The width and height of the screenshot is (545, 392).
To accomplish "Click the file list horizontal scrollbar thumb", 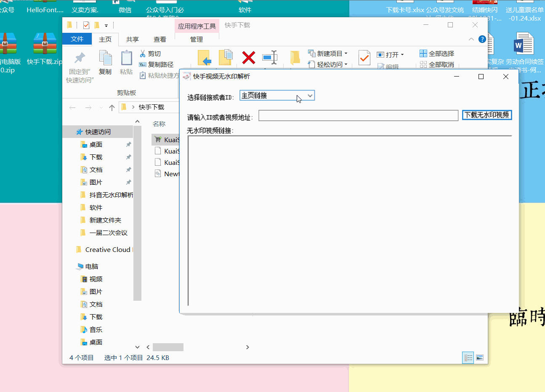I will [x=168, y=347].
